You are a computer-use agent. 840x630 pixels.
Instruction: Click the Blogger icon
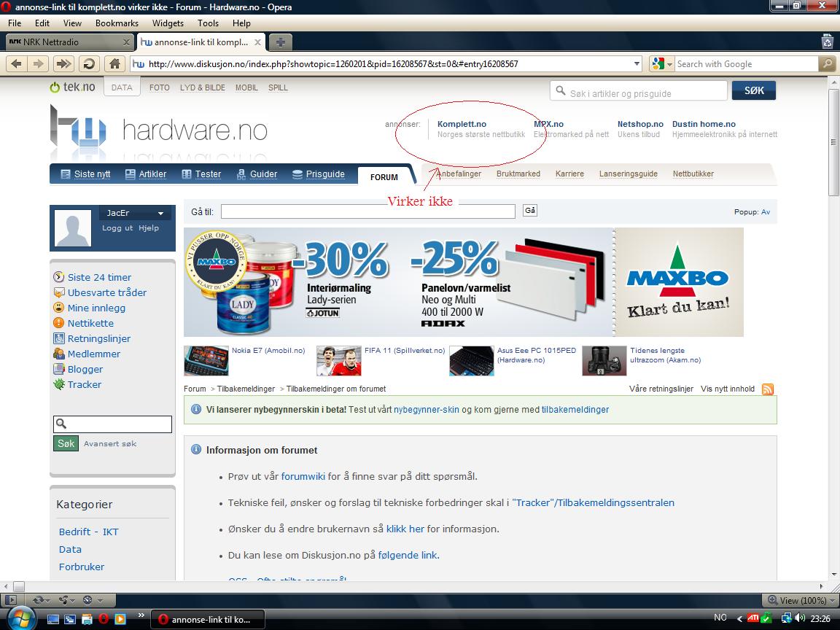point(58,369)
